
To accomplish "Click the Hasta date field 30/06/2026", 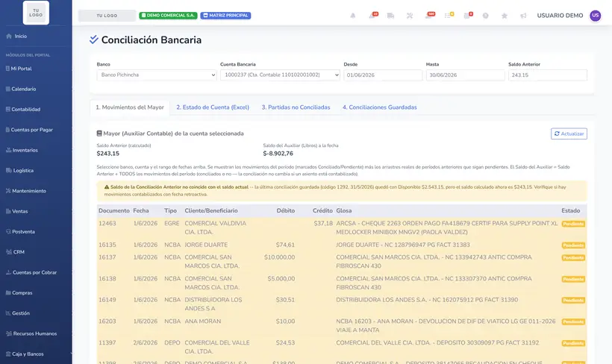I will click(465, 75).
